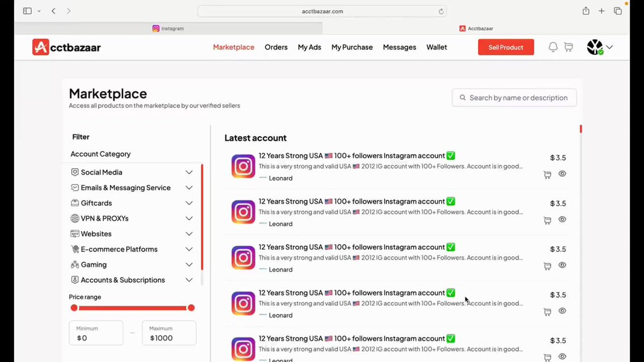Open Safari sidebar options dropdown chevron
Viewport: 644px width, 362px height.
point(39,11)
